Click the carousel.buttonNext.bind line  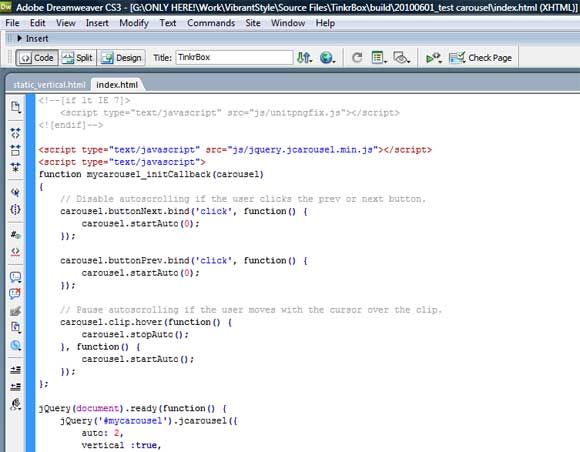click(183, 211)
